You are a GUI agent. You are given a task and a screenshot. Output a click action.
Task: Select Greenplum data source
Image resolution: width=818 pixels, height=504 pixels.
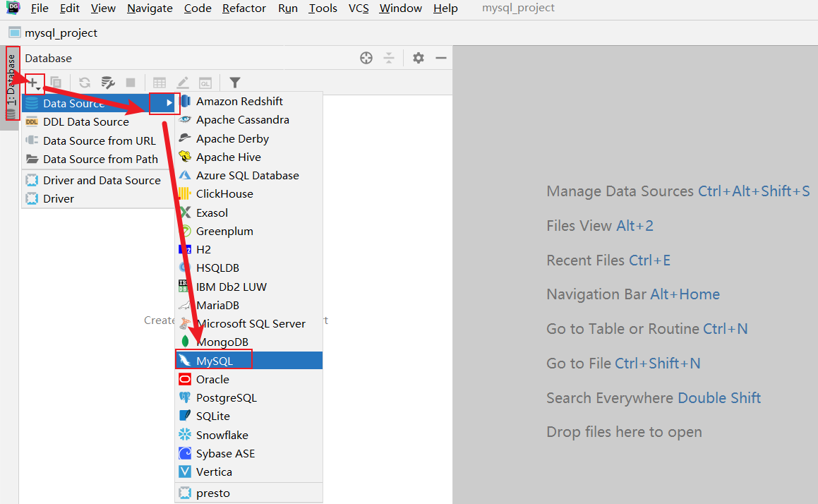click(249, 231)
